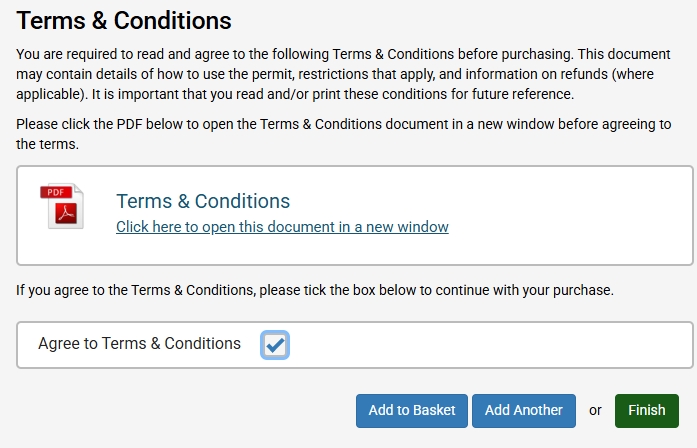Screen dimensions: 697x448
Task: Click the bold 'Terms & Conditions' page heading
Action: tap(124, 19)
